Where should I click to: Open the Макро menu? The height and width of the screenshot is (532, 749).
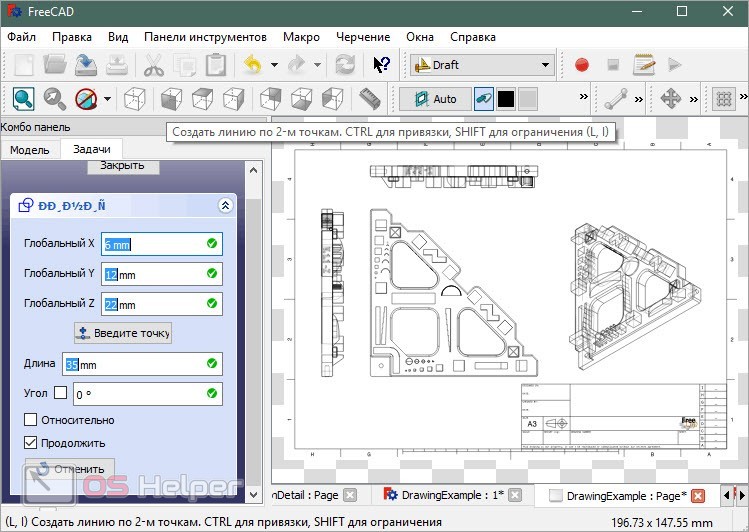301,37
